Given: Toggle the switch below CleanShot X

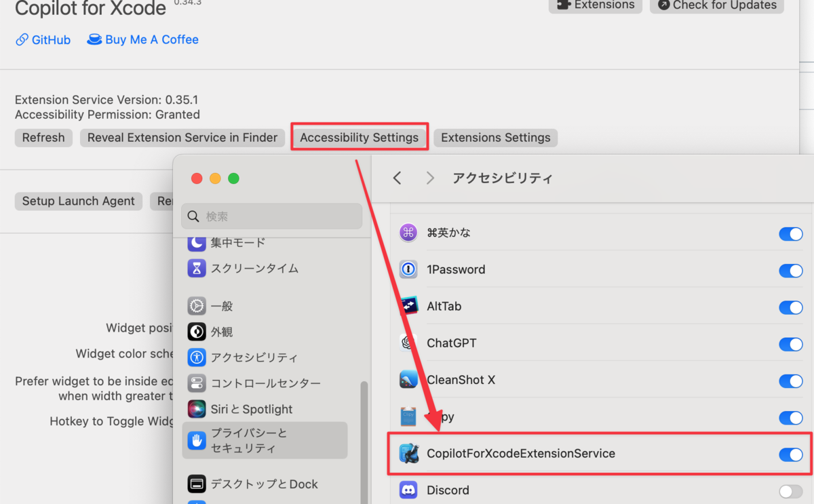Looking at the screenshot, I should tap(791, 417).
